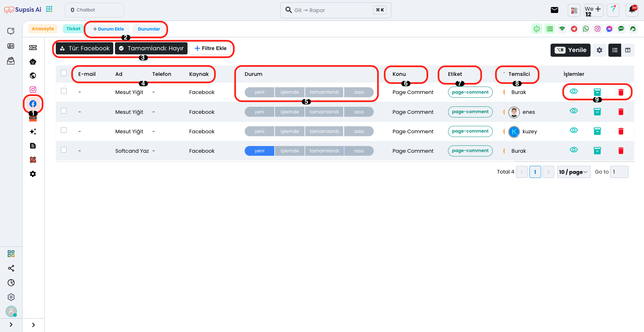Viewport: 644px width, 332px height.
Task: Delete the enes ticket with the trash icon
Action: pyautogui.click(x=621, y=112)
